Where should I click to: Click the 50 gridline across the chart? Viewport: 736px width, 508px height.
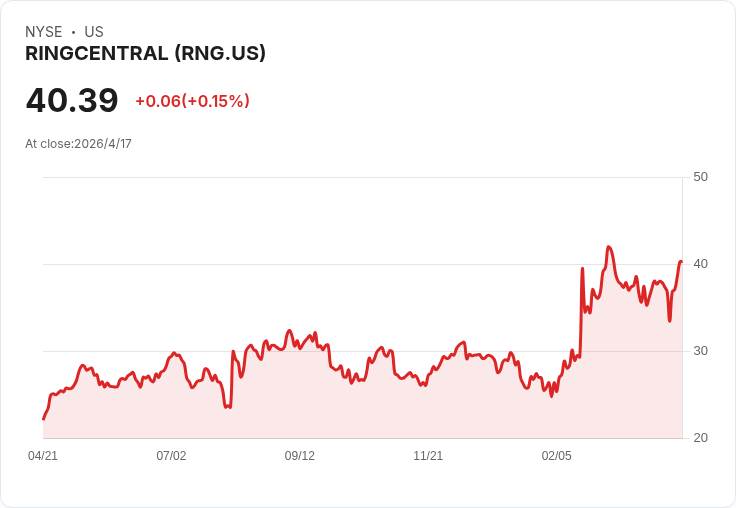tap(363, 177)
